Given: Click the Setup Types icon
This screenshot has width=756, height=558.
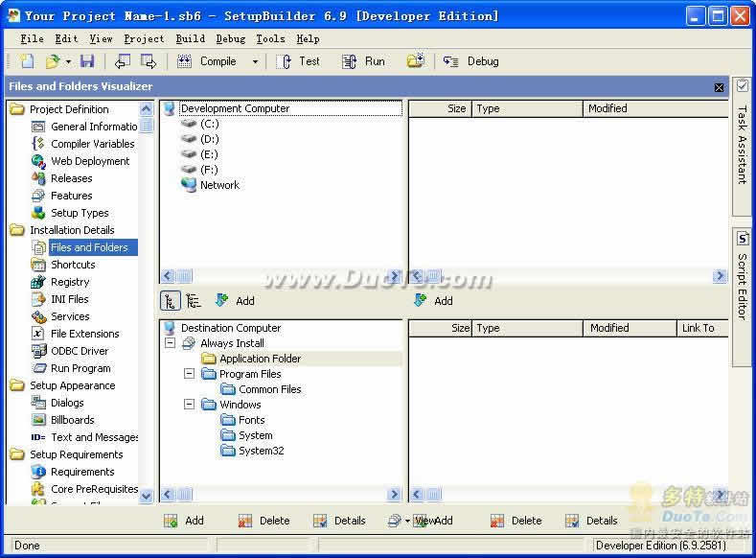Looking at the screenshot, I should [x=38, y=213].
